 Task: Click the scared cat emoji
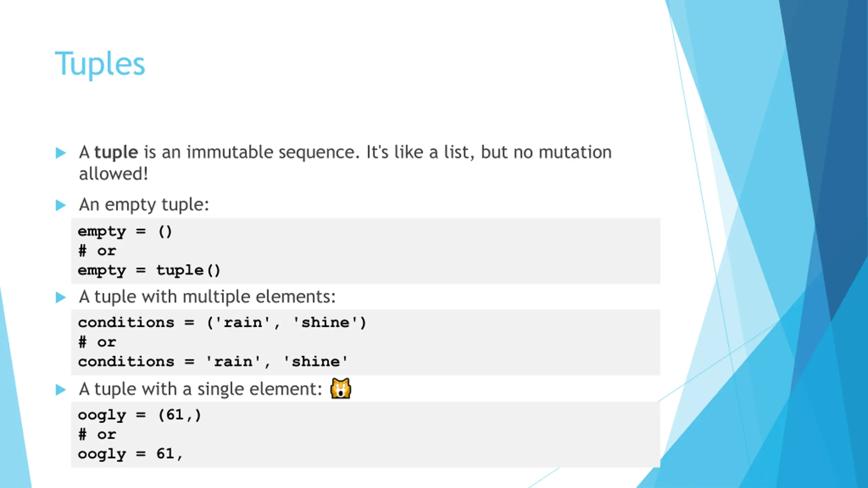point(341,388)
